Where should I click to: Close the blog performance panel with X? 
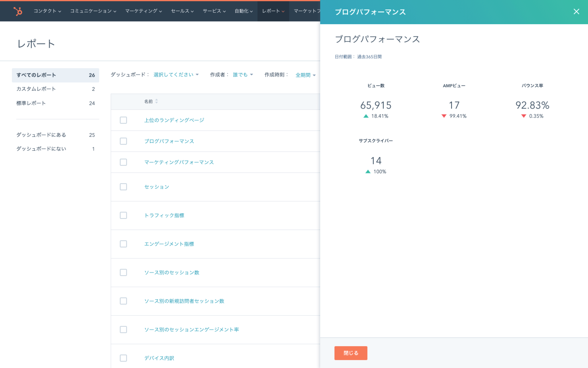(x=576, y=11)
